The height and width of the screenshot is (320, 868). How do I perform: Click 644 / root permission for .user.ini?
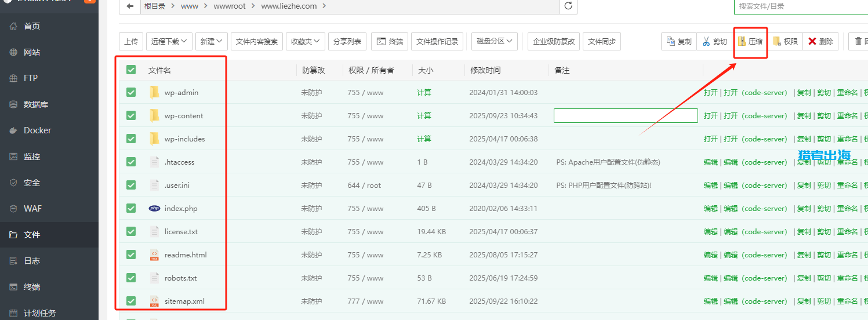click(364, 185)
